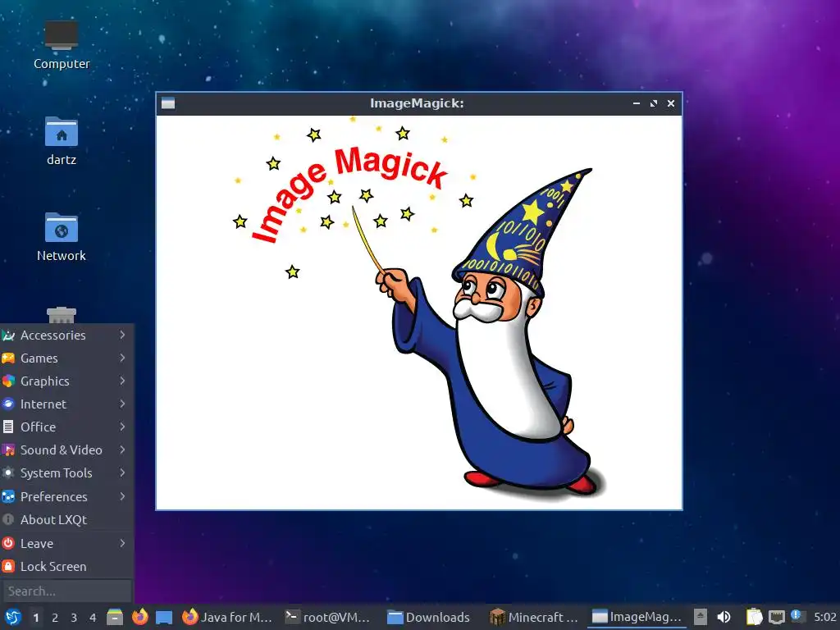
Task: Click the removable media eject tray icon
Action: click(701, 617)
